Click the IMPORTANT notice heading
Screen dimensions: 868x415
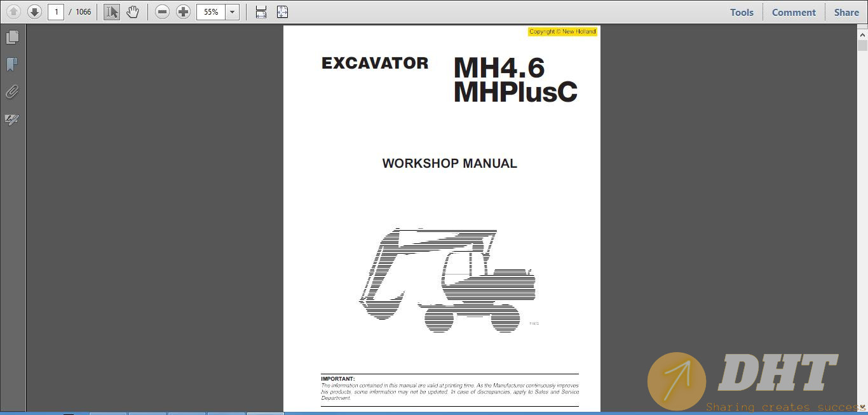click(338, 379)
